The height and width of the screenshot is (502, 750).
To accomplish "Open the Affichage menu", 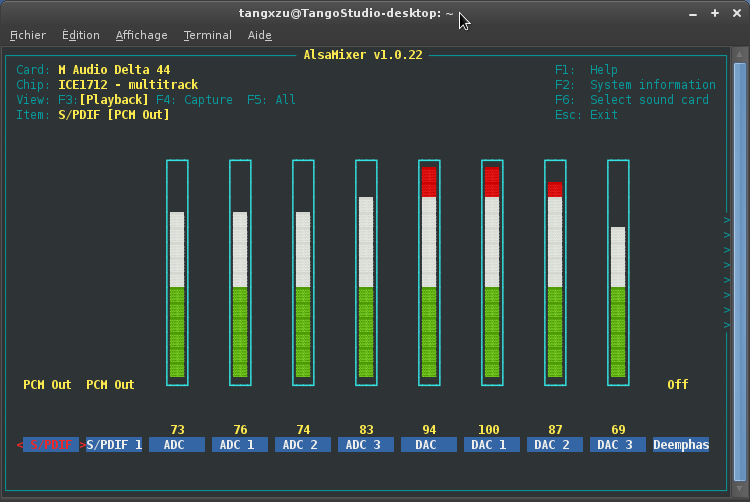I will click(141, 35).
